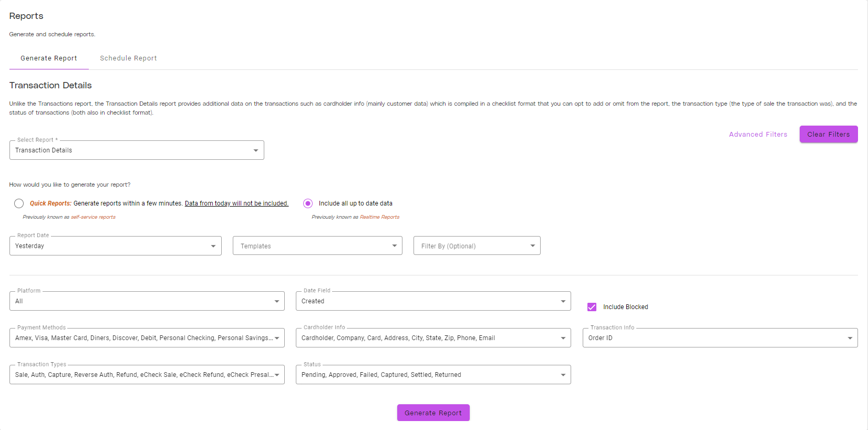Image resolution: width=868 pixels, height=430 pixels.
Task: Expand the Transaction Types dropdown
Action: (147, 375)
